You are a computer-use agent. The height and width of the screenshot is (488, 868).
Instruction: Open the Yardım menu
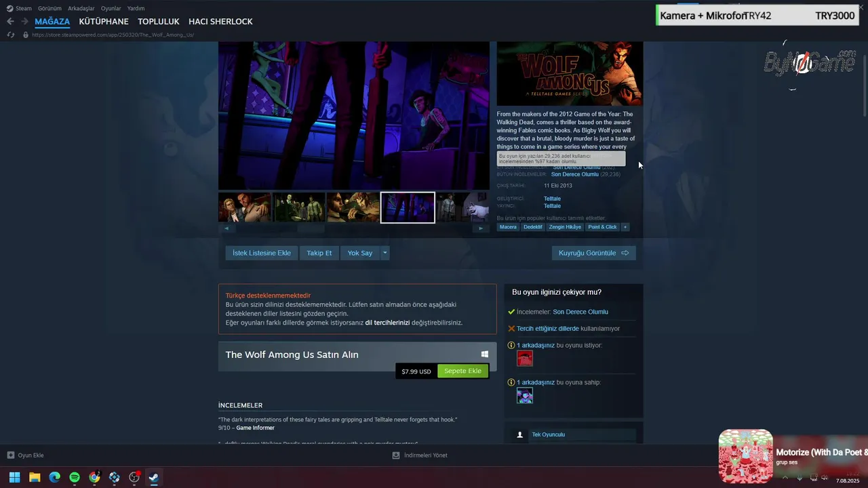(x=136, y=8)
